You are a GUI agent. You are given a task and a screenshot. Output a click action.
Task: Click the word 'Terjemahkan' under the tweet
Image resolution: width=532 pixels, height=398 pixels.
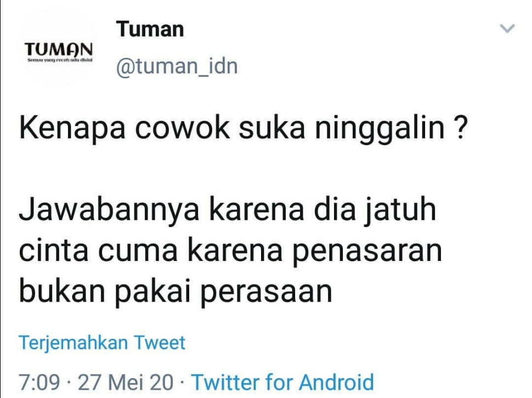click(x=73, y=343)
